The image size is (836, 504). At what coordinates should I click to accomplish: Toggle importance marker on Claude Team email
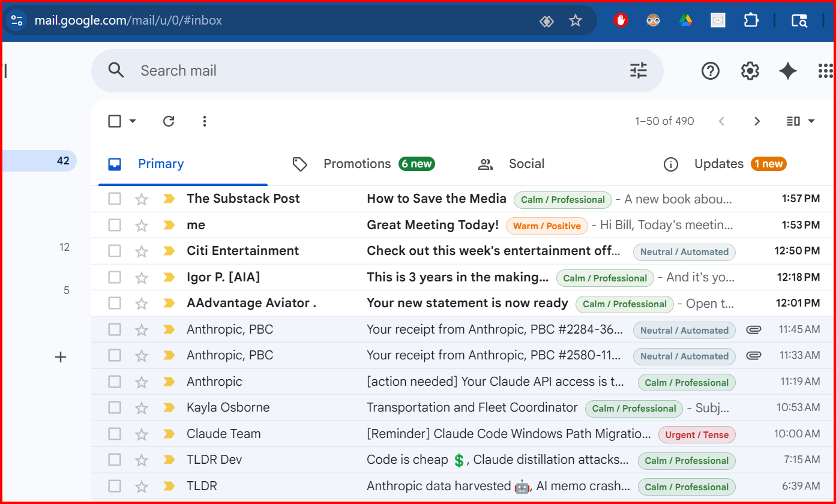click(169, 434)
